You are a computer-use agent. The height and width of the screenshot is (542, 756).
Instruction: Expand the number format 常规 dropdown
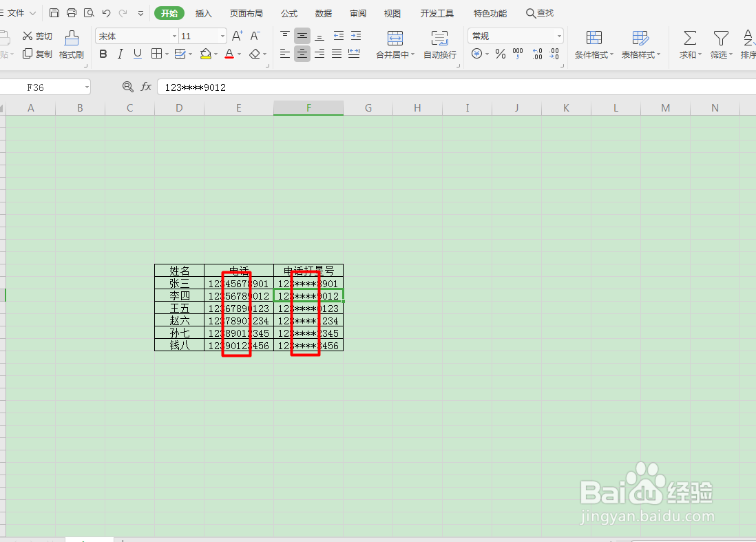coord(559,37)
